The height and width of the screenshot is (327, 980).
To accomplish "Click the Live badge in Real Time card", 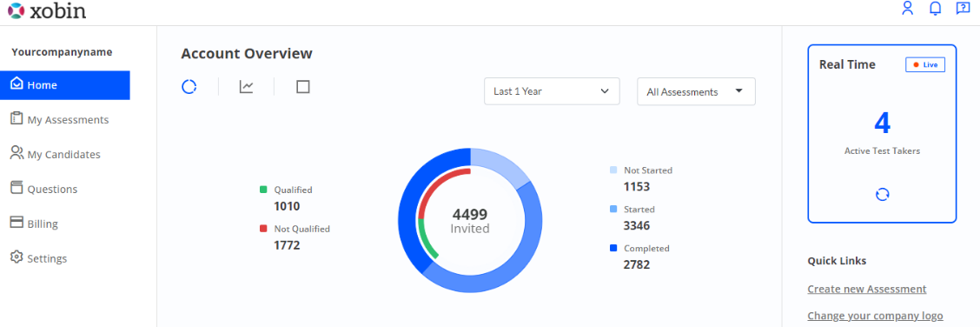I will [925, 64].
